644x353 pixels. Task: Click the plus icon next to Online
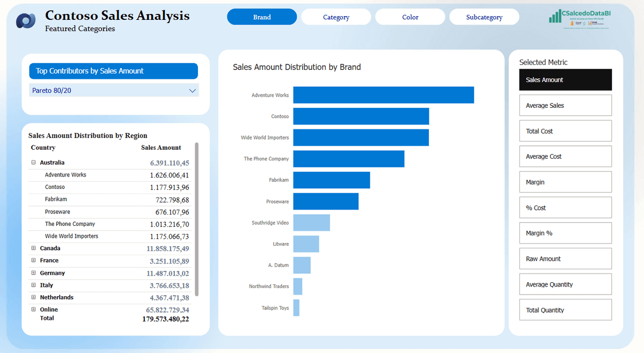click(x=33, y=310)
